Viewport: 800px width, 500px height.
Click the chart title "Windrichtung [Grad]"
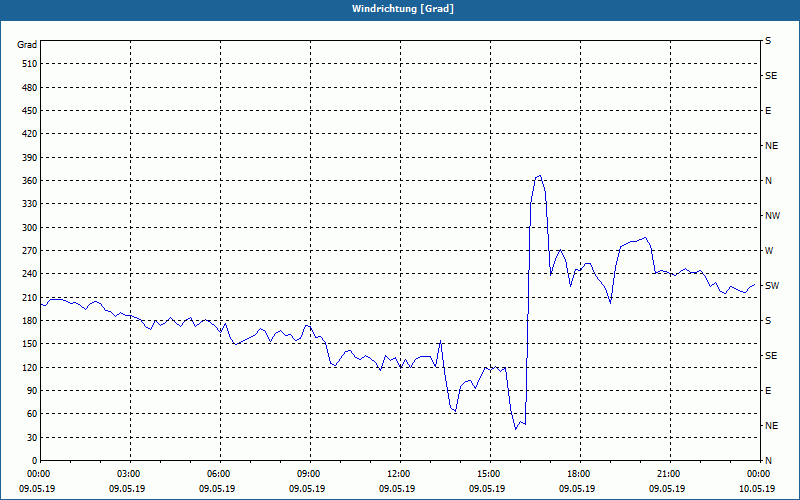(x=403, y=9)
